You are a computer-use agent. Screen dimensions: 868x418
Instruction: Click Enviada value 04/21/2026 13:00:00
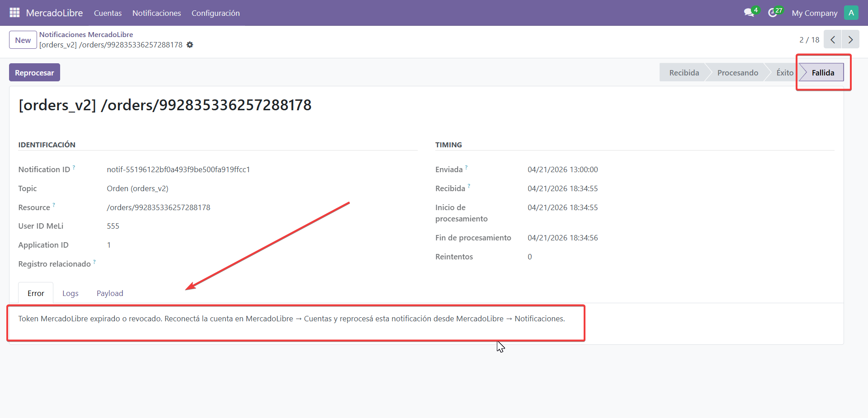point(562,169)
